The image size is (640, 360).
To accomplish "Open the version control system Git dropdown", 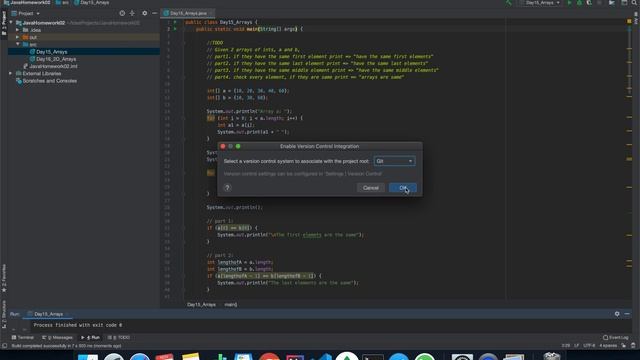I will [x=394, y=161].
